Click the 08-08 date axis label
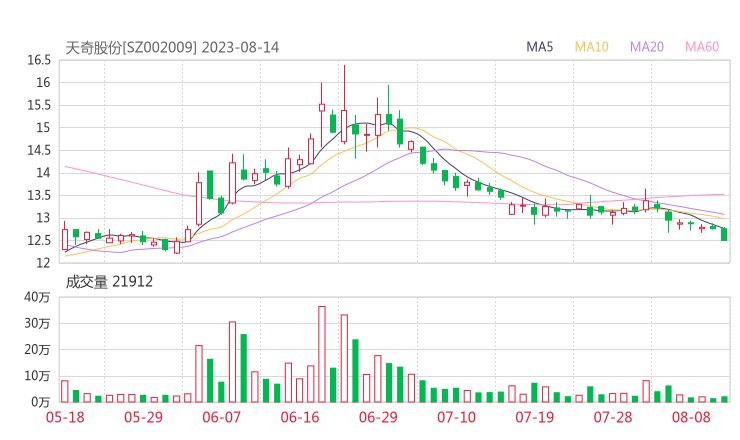Image resolution: width=740 pixels, height=440 pixels. (x=691, y=417)
